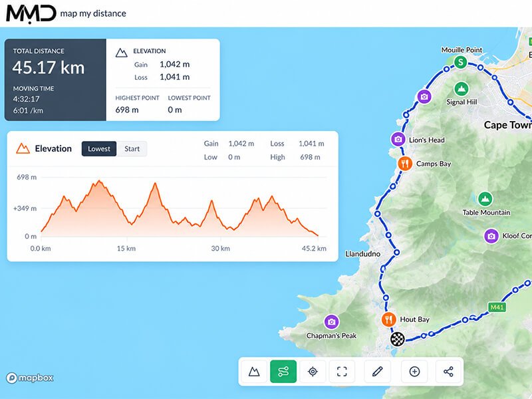Viewport: 532px width, 399px height.
Task: Click the tallest peak on elevation chart
Action: [99, 181]
